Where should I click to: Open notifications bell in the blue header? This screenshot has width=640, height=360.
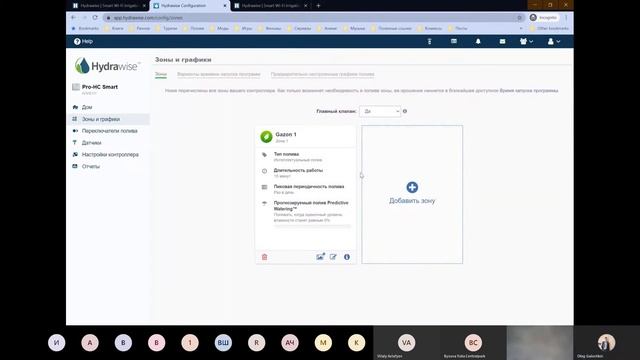click(x=478, y=41)
